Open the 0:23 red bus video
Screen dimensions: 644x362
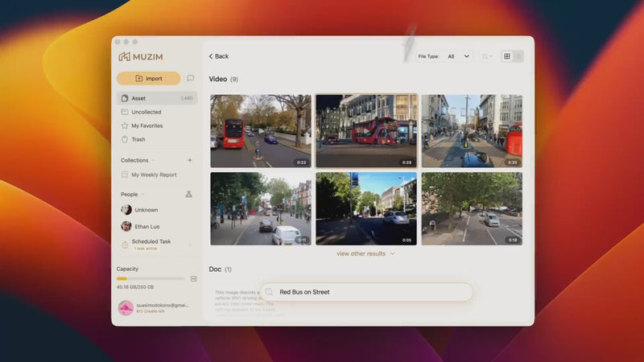tap(261, 131)
